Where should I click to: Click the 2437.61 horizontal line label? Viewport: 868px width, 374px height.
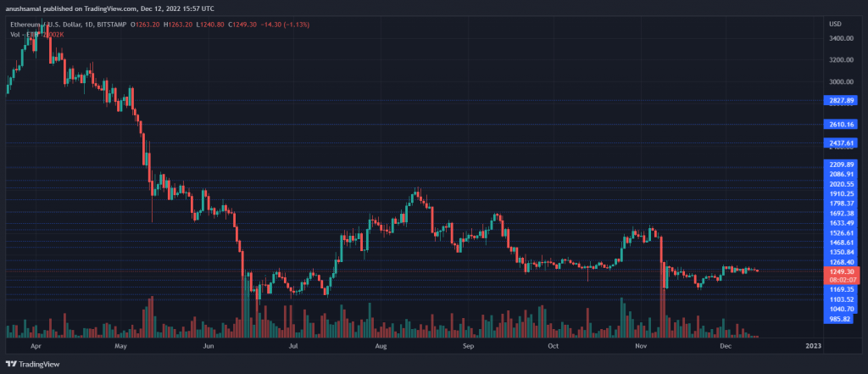point(842,143)
